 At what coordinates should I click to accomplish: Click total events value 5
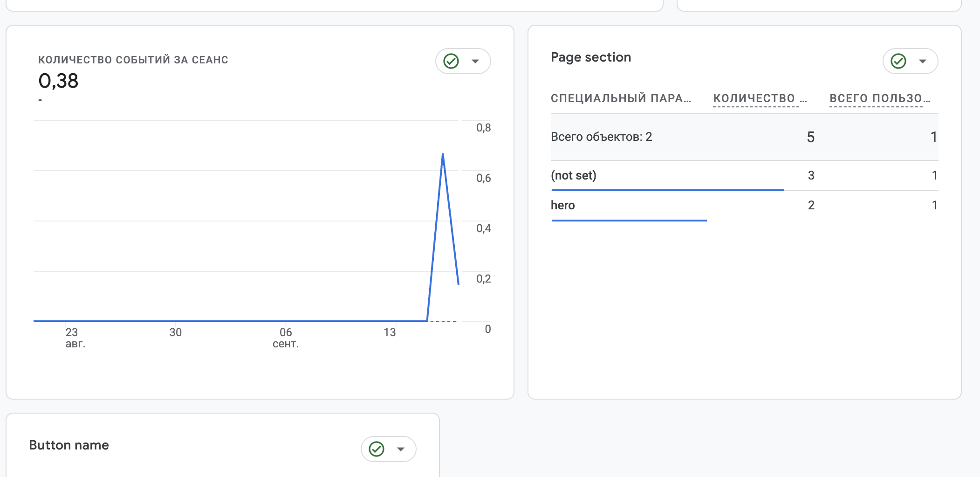tap(811, 137)
